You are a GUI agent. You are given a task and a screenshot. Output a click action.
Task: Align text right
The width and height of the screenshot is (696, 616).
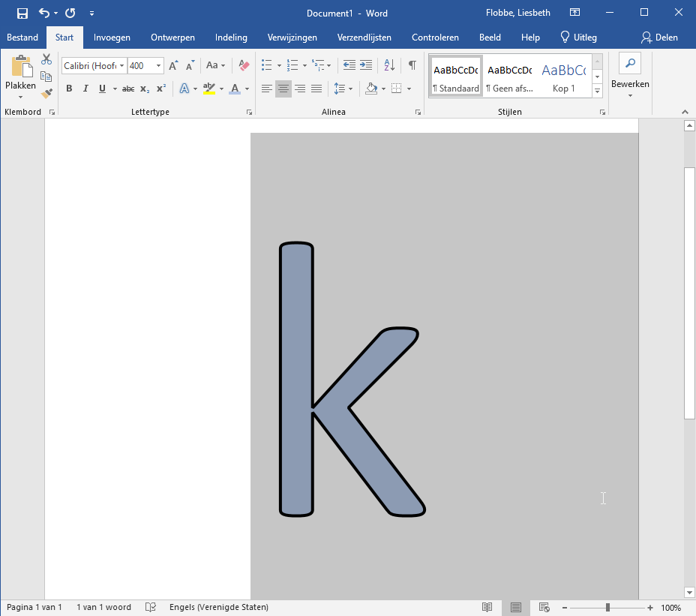point(300,89)
